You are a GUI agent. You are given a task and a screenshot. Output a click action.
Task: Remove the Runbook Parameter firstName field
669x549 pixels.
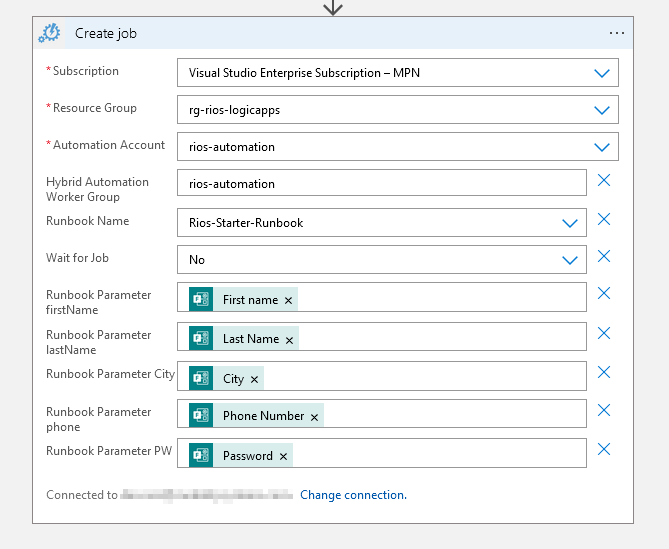tap(604, 293)
